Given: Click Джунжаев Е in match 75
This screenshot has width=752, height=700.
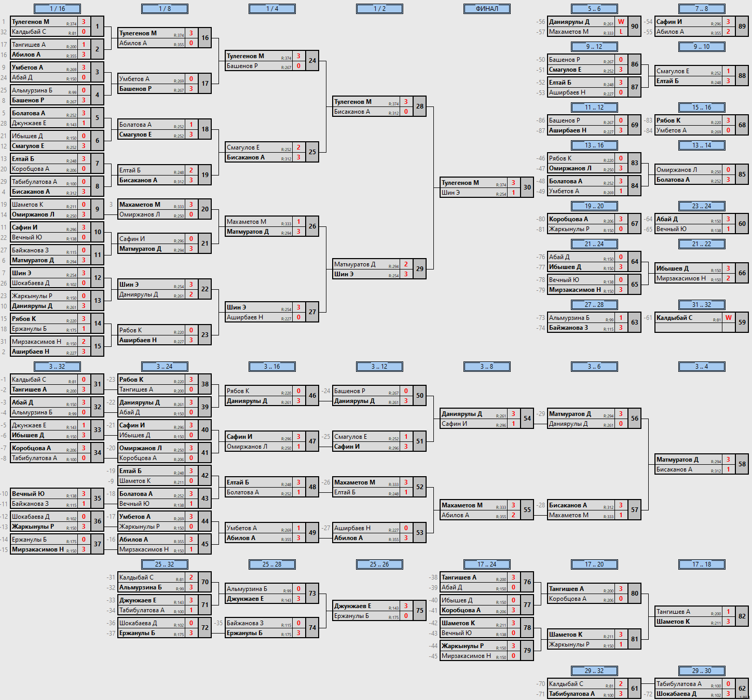Looking at the screenshot, I should click(353, 606).
